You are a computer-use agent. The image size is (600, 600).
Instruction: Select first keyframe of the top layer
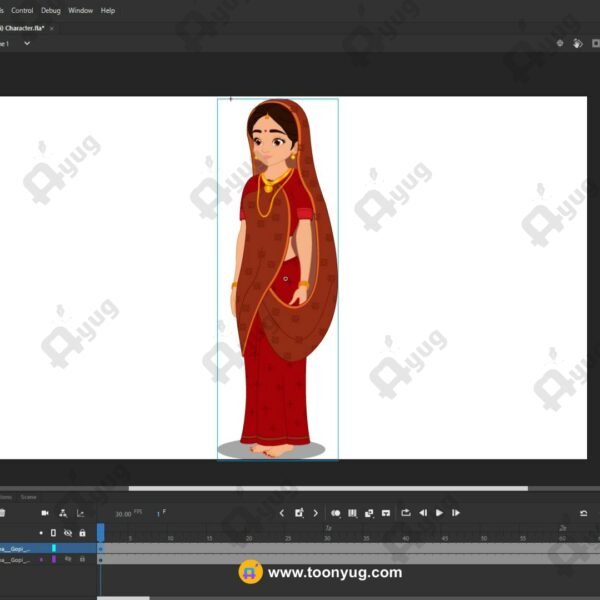100,549
